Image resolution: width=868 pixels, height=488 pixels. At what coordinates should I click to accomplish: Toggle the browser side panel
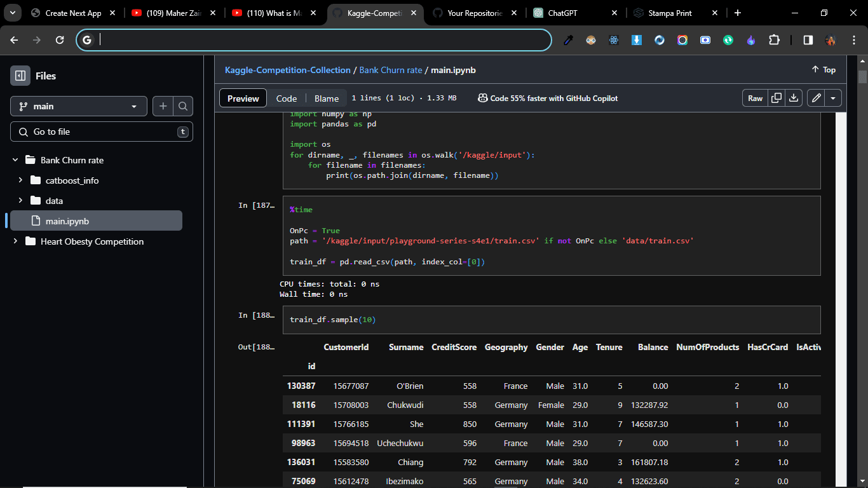[x=808, y=40]
